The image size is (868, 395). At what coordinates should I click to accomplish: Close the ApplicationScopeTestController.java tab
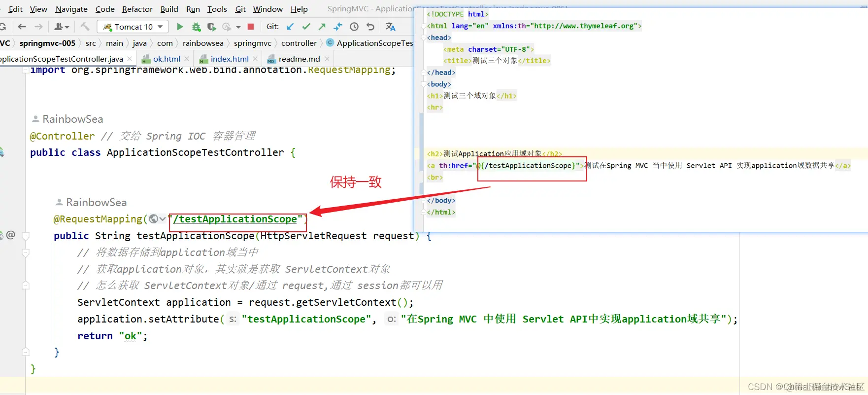click(x=130, y=59)
